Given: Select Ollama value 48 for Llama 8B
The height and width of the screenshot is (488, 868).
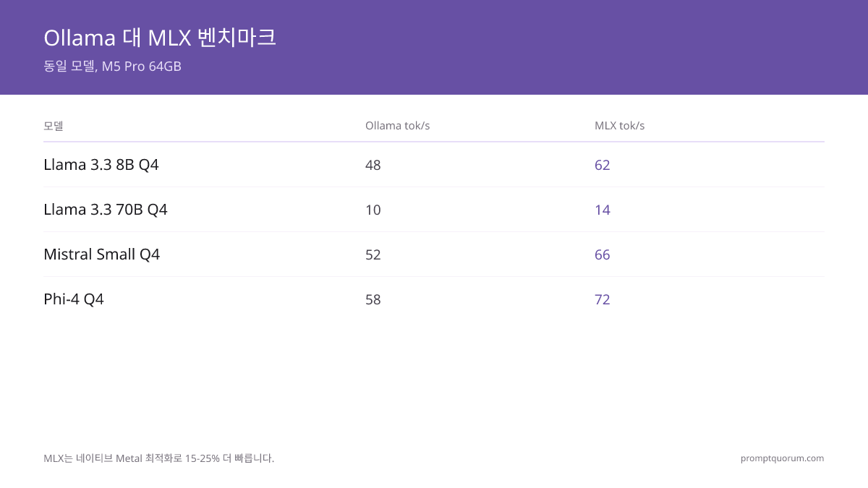Looking at the screenshot, I should (x=373, y=165).
